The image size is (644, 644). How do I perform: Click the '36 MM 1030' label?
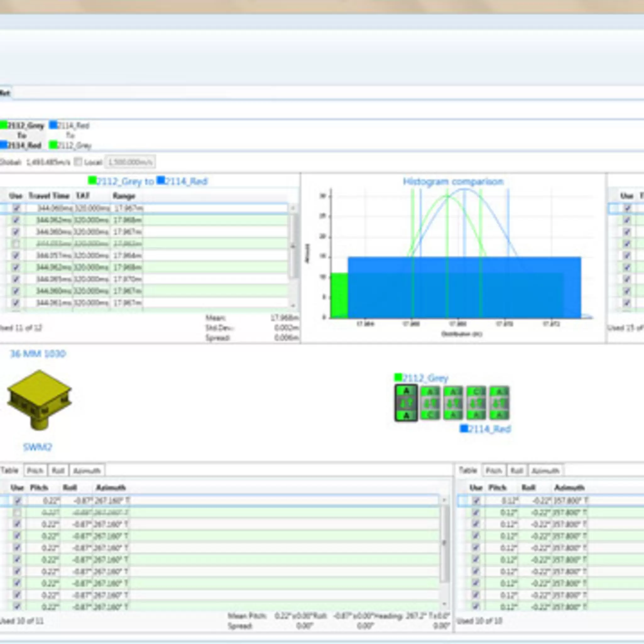38,354
